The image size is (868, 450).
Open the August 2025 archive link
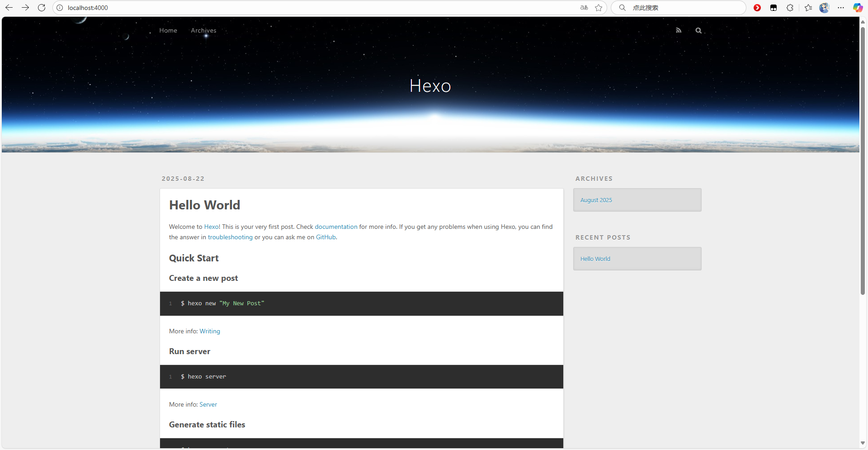pos(596,200)
